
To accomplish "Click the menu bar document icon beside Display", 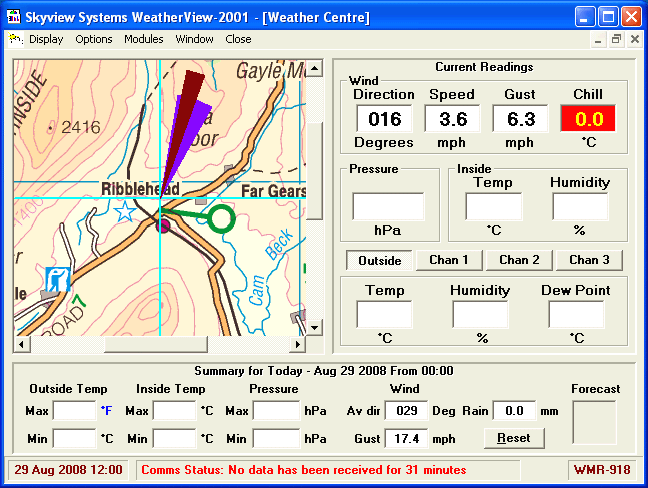I will pos(15,39).
